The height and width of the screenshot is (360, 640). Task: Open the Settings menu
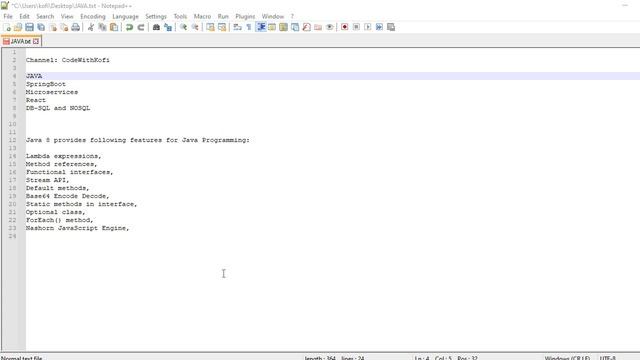156,16
